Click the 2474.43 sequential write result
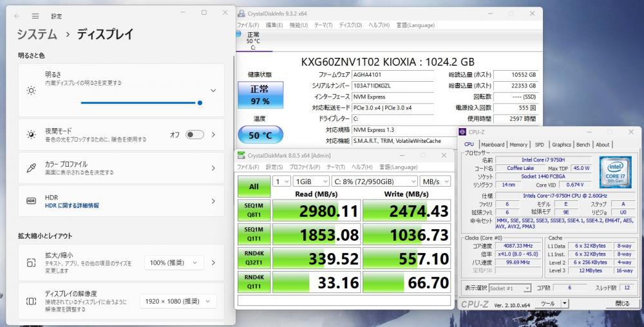644x327 pixels. pyautogui.click(x=407, y=210)
